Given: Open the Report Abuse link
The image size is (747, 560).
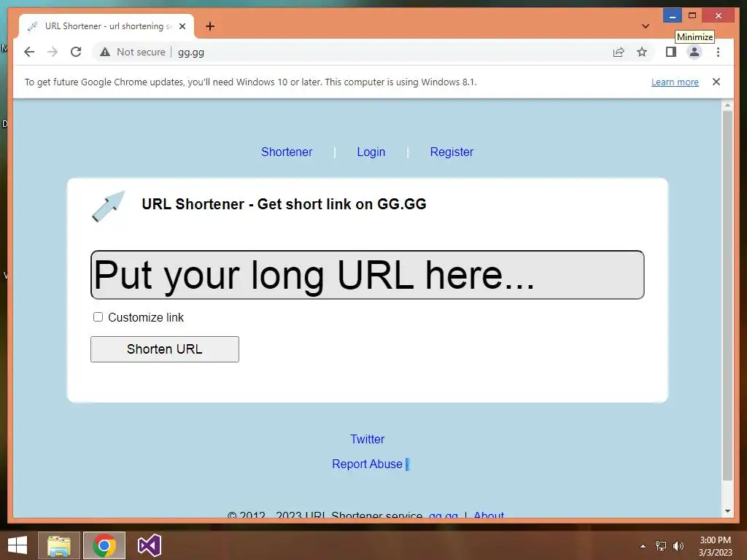Looking at the screenshot, I should [x=368, y=464].
